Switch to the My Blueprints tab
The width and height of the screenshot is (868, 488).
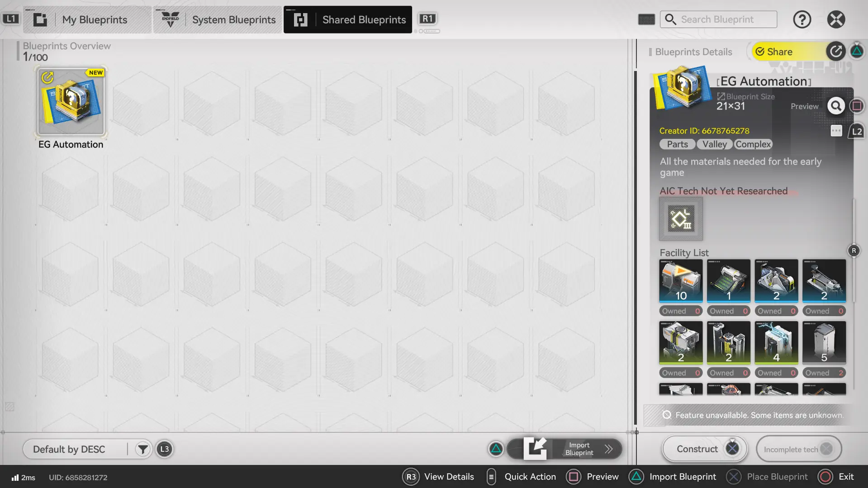coord(87,19)
